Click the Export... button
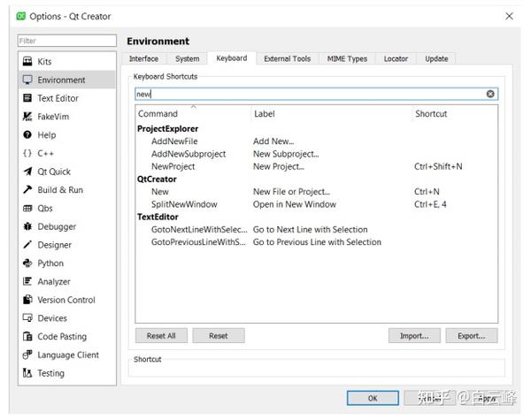This screenshot has width=531, height=420. 472,336
